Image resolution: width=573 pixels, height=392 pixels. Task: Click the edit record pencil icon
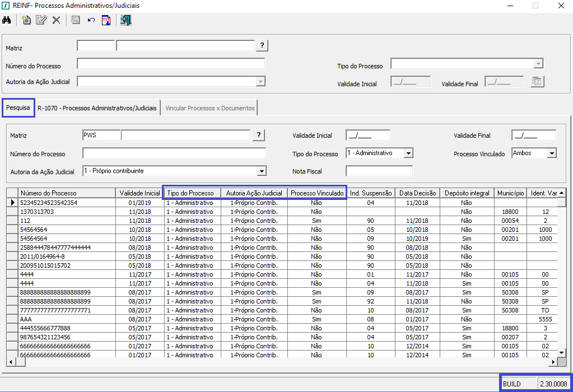pyautogui.click(x=41, y=20)
